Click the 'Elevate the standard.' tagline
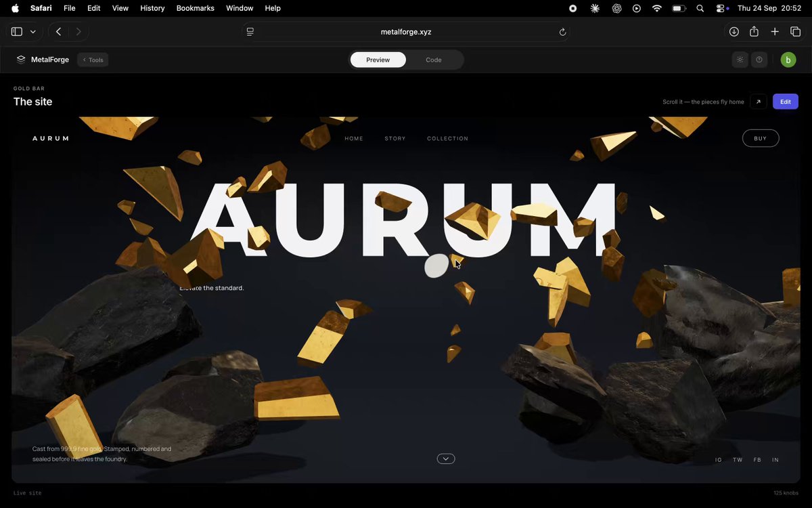Viewport: 812px width, 508px height. [212, 288]
